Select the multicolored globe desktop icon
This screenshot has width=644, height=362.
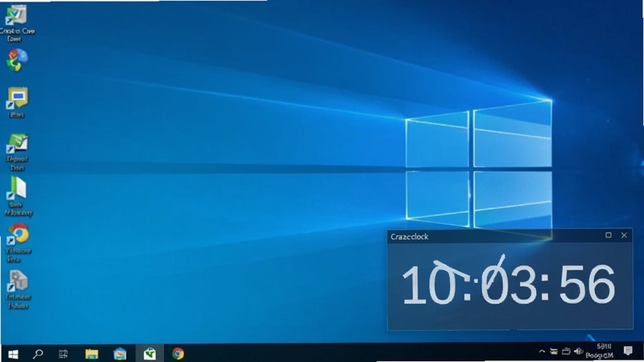tap(17, 60)
